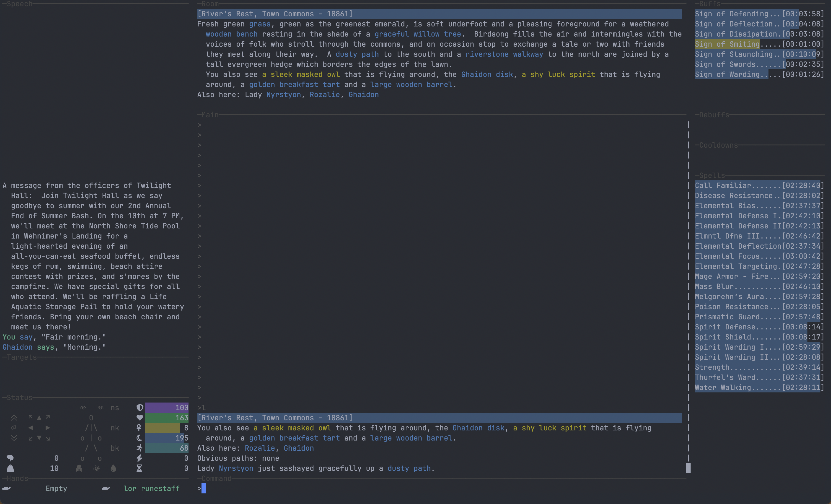Click 'golden breakfast tart' in Main window

(x=294, y=438)
